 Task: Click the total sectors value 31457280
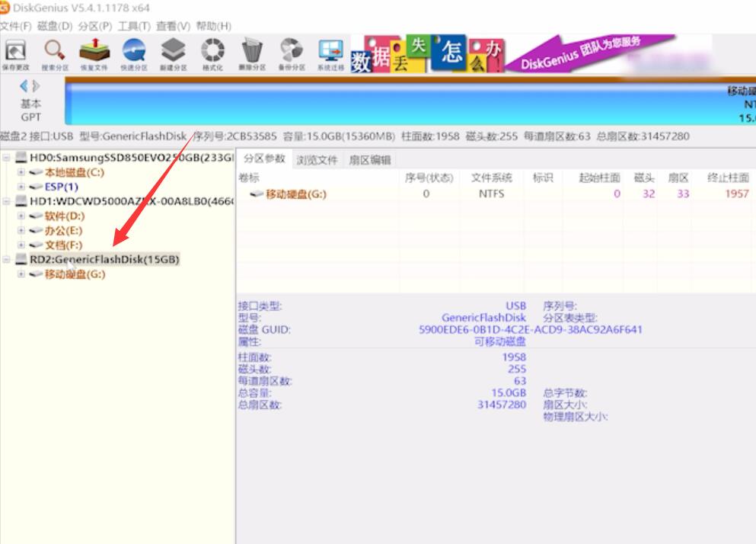coord(502,405)
